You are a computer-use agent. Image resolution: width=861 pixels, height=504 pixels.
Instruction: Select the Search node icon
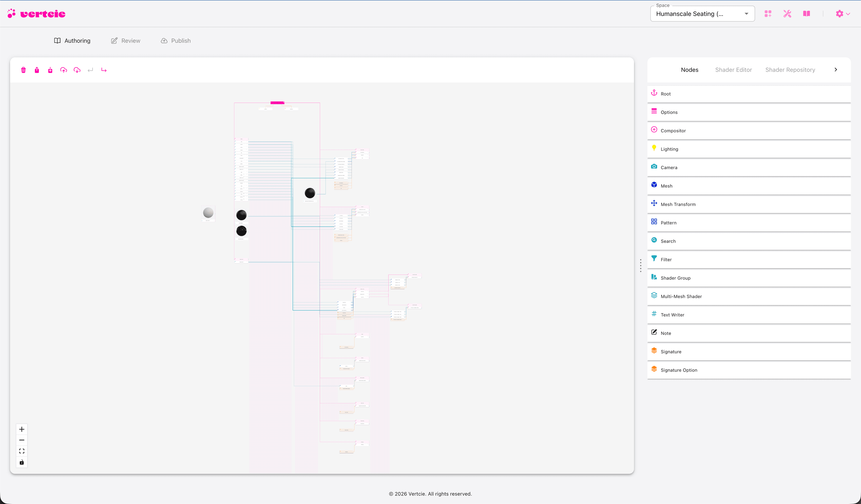point(654,240)
